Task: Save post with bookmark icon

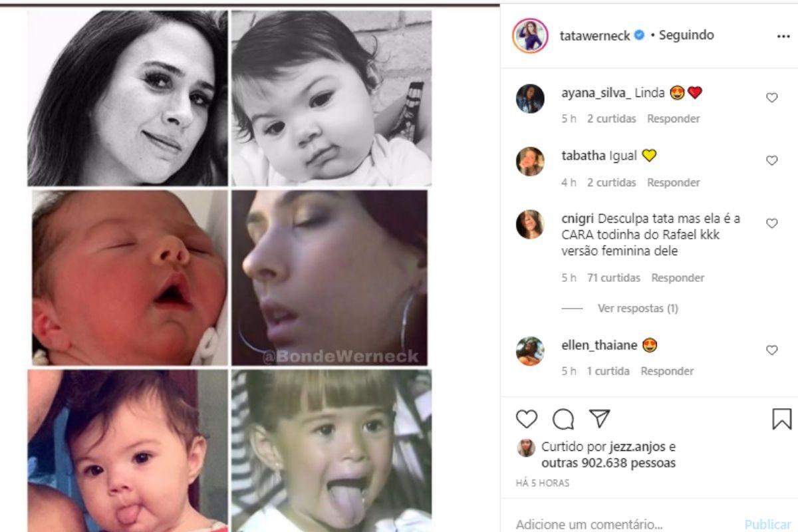Action: [781, 418]
